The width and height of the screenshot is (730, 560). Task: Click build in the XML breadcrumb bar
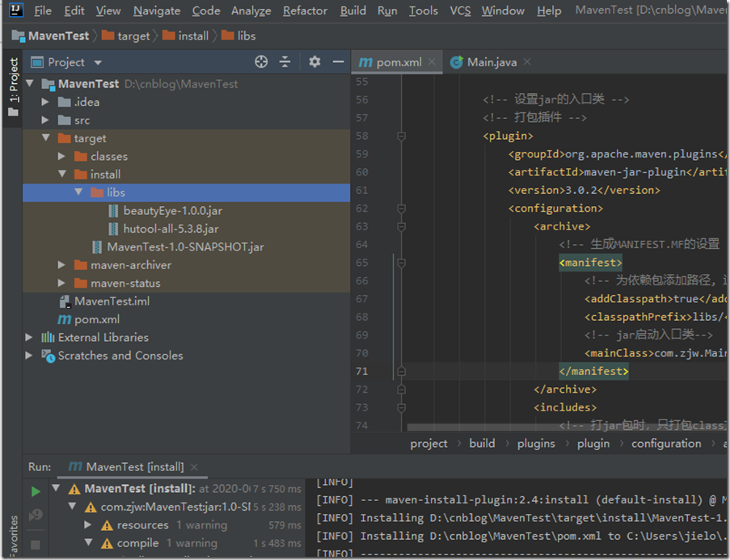482,443
